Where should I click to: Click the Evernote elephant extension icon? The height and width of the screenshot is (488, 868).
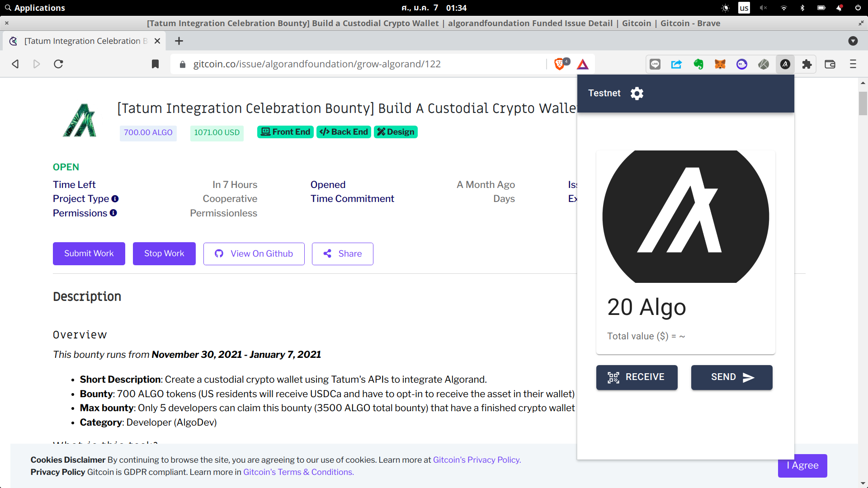(698, 64)
